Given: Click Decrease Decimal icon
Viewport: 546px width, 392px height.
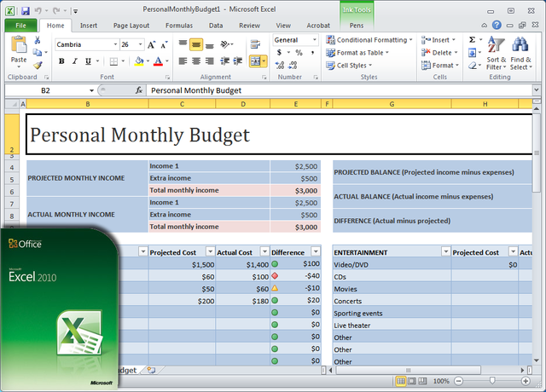Looking at the screenshot, I should 293,65.
